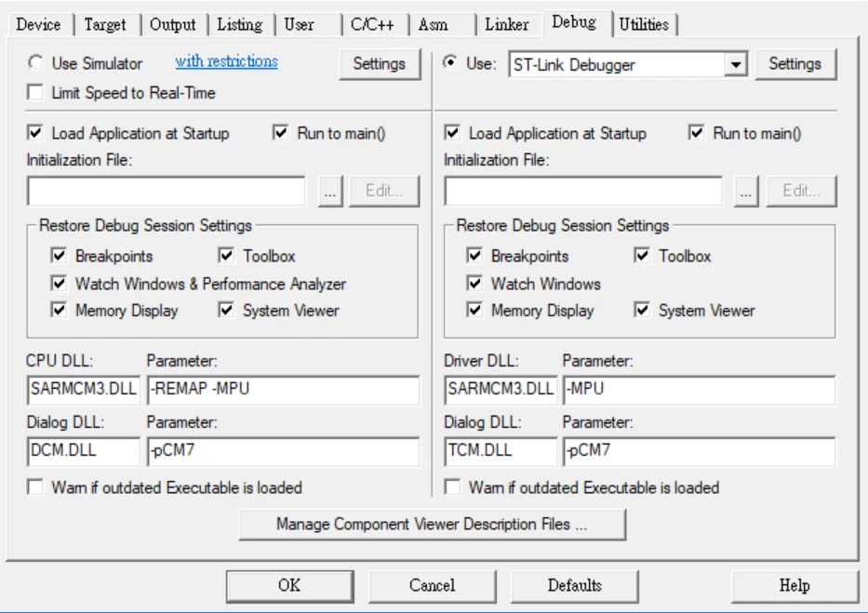Enable Limit Speed to Real-Time

point(35,92)
